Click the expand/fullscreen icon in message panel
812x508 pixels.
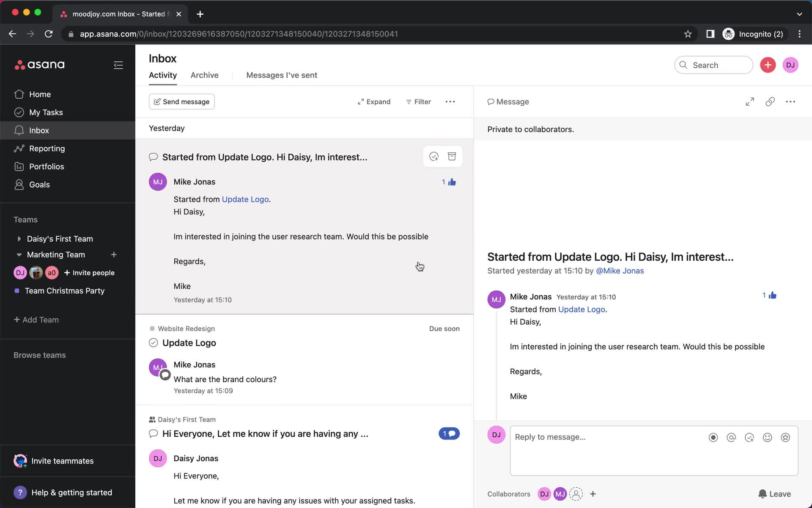(x=749, y=101)
